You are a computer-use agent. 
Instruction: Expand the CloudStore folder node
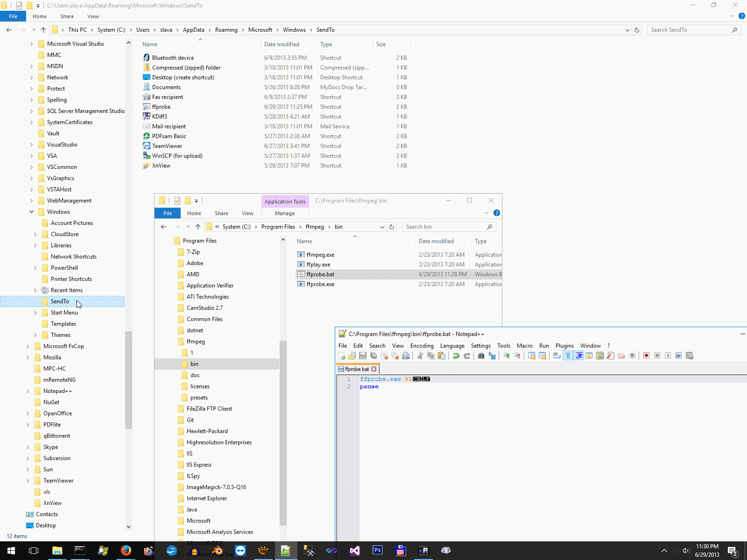pyautogui.click(x=35, y=234)
